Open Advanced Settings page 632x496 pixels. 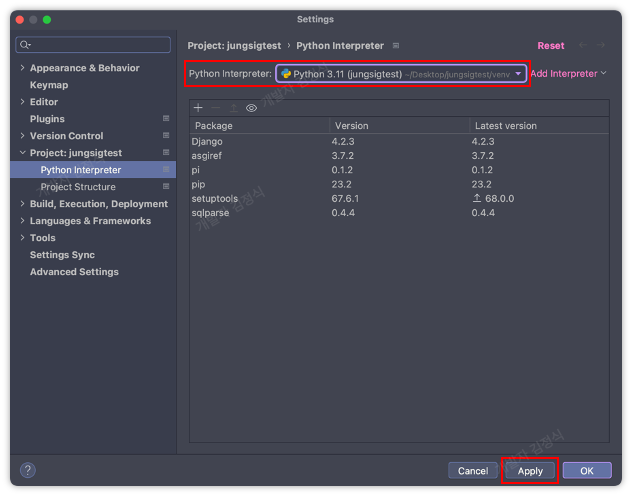(74, 272)
